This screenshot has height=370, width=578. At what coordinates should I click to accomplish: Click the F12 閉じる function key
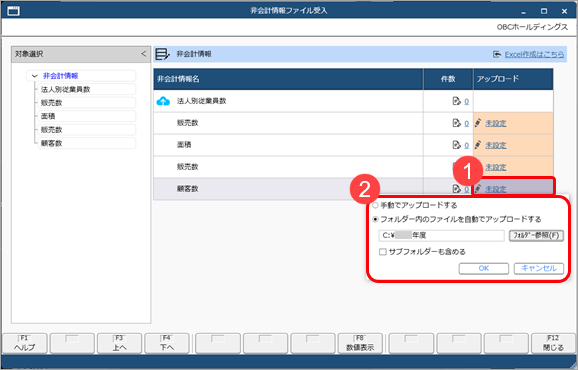(x=553, y=343)
